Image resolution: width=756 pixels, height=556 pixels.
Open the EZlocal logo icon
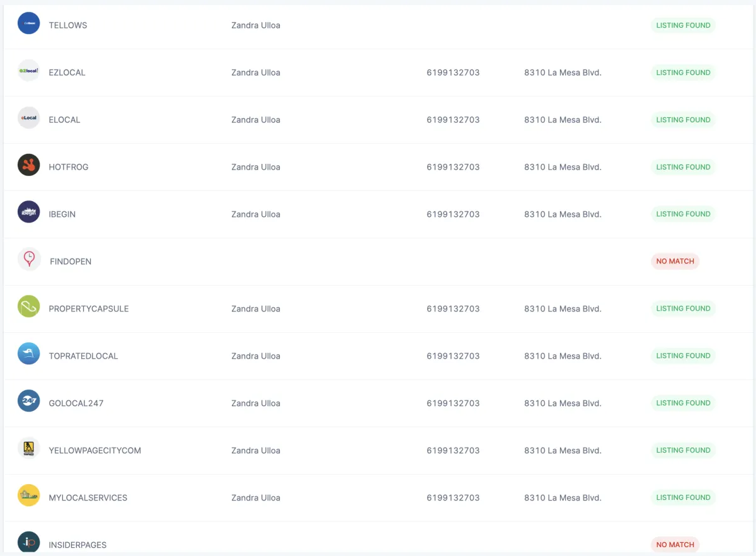28,71
